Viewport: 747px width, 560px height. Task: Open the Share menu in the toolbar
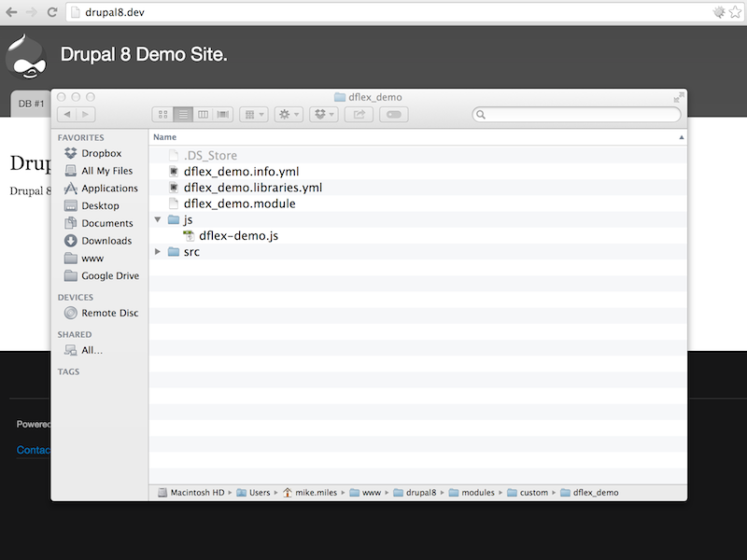360,114
